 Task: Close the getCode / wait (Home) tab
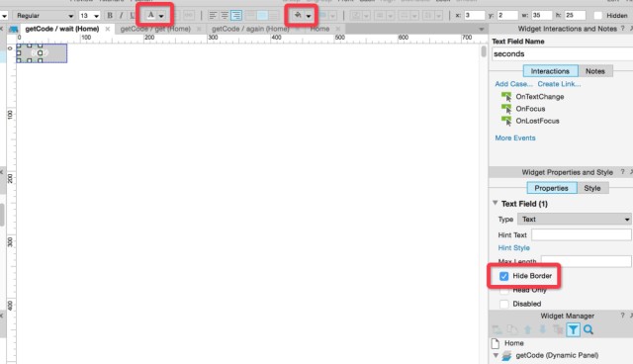pos(108,29)
